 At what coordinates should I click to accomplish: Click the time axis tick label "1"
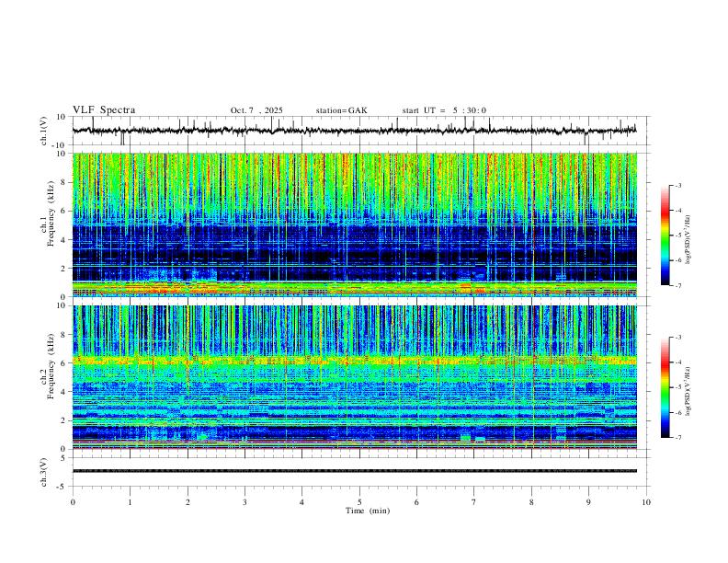[130, 502]
